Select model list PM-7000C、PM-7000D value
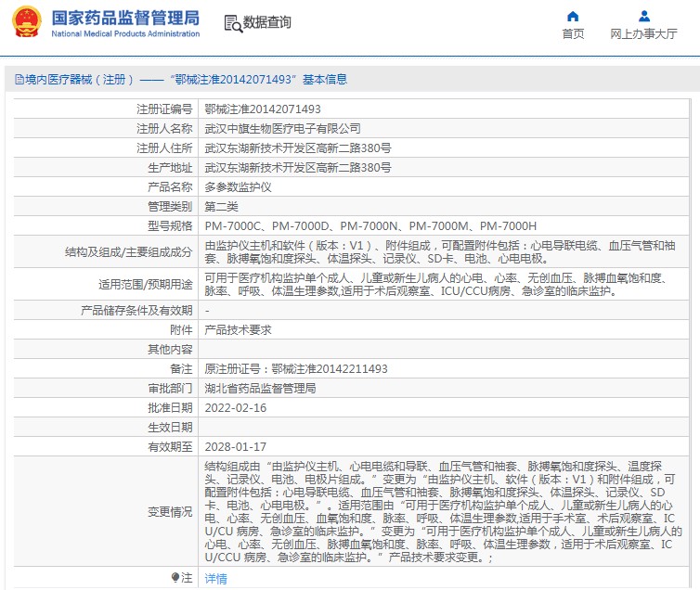This screenshot has height=590, width=700. [x=370, y=226]
